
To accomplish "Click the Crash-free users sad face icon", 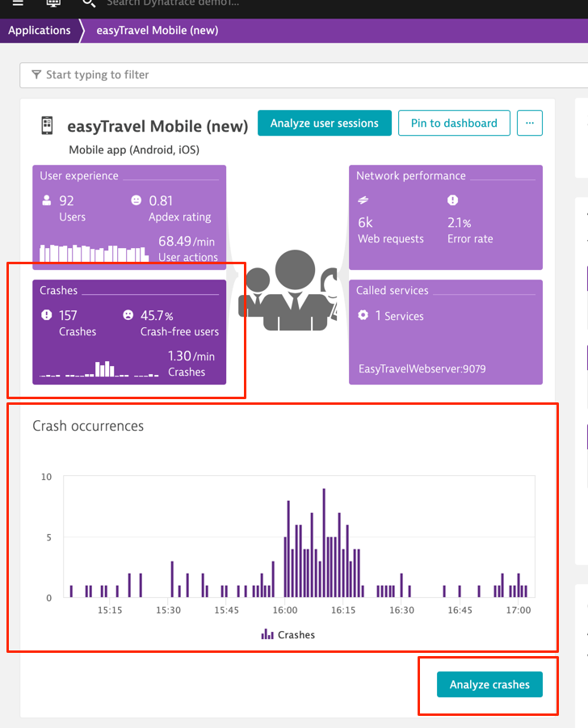I will tap(128, 315).
